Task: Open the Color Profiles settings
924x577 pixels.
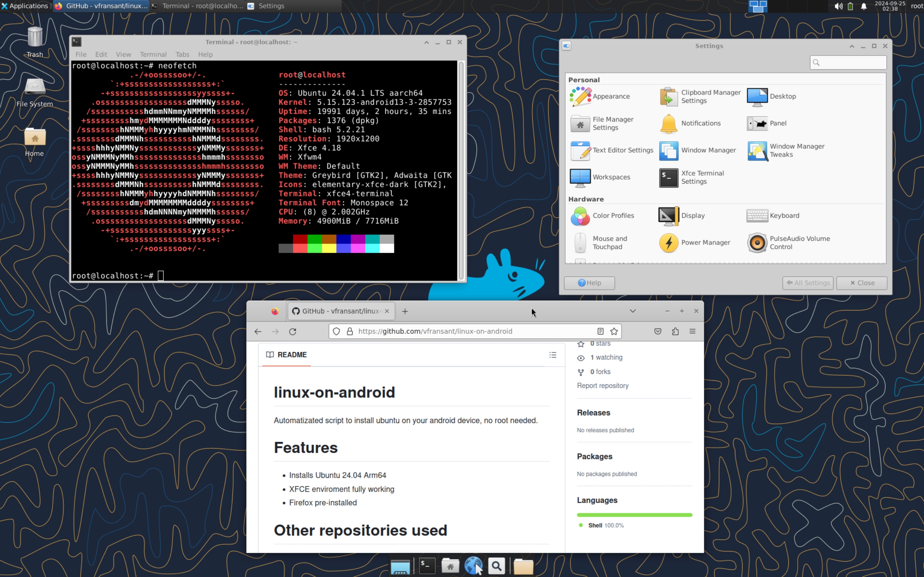Action: click(x=580, y=216)
